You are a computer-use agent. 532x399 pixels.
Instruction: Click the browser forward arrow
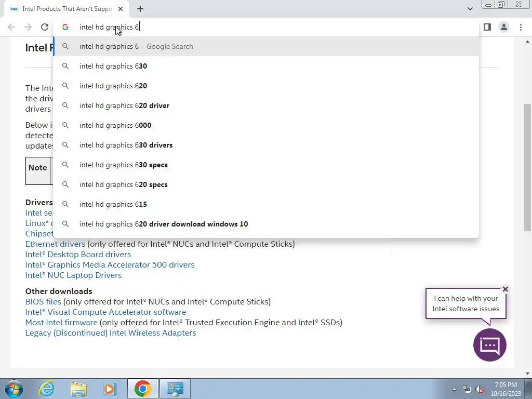(28, 27)
